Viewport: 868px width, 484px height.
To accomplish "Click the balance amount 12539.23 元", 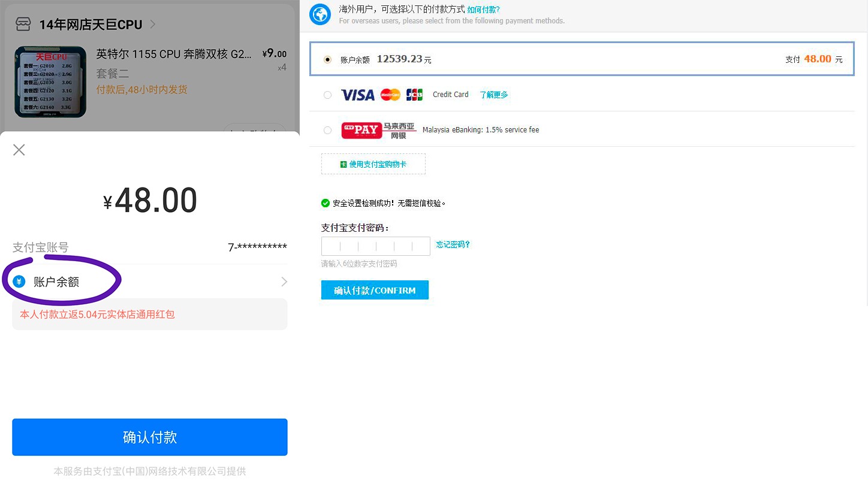I will click(404, 59).
